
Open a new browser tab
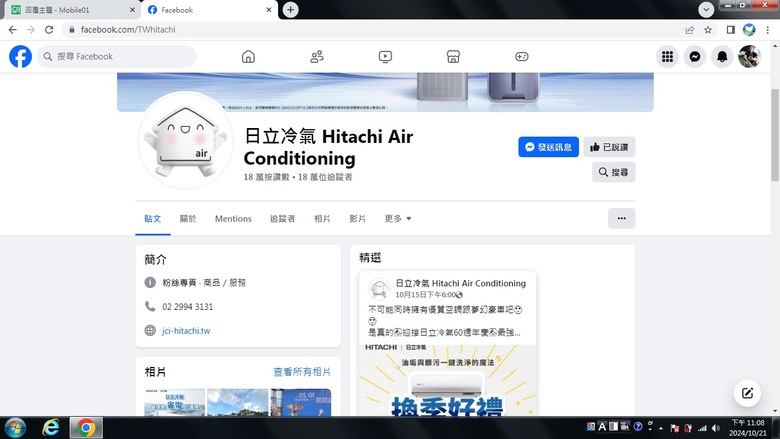pos(291,9)
